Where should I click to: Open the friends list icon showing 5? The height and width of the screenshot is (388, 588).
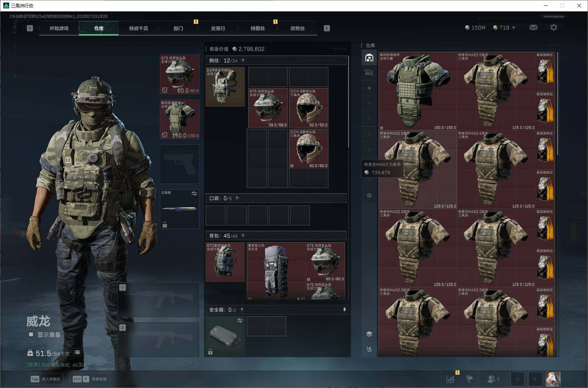493,379
